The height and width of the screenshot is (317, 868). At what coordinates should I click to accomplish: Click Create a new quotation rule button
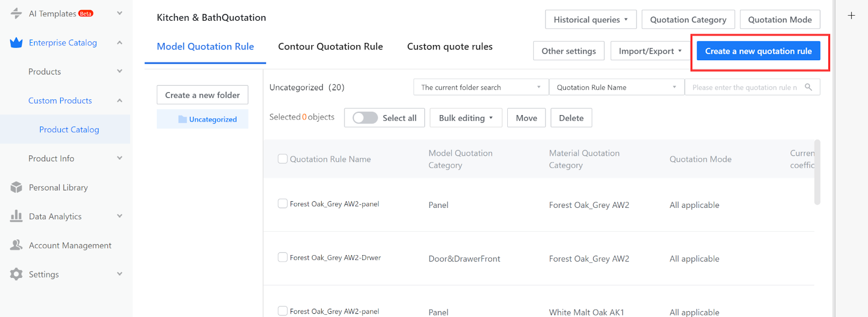[x=758, y=51]
